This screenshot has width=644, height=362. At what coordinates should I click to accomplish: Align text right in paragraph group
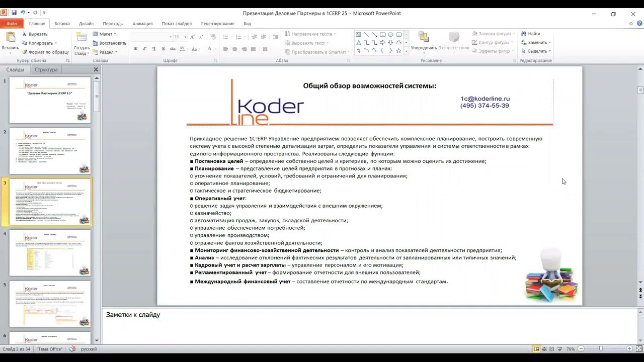click(x=244, y=49)
